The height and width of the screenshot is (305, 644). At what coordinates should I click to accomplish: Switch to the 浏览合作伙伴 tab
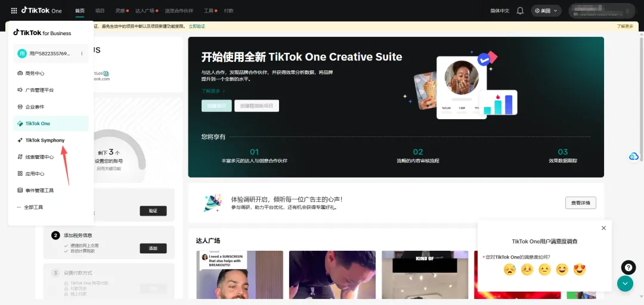click(x=179, y=11)
